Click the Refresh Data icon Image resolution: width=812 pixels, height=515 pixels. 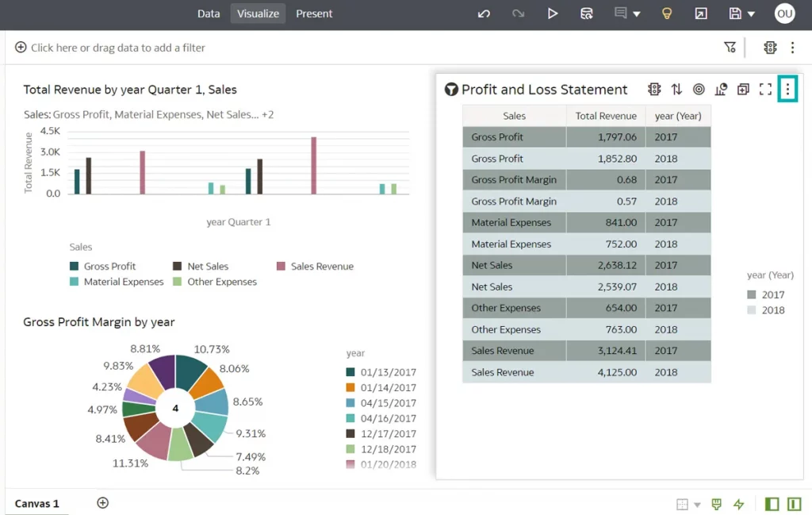[x=587, y=13]
